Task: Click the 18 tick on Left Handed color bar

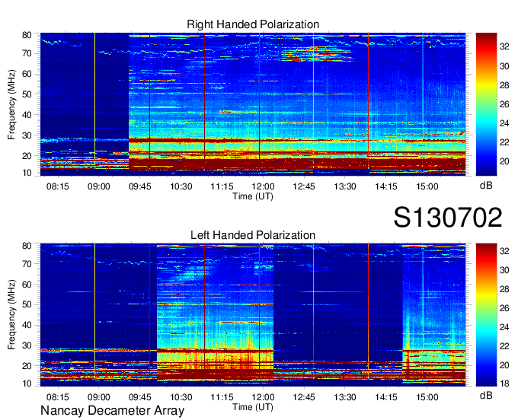Action: click(x=504, y=383)
